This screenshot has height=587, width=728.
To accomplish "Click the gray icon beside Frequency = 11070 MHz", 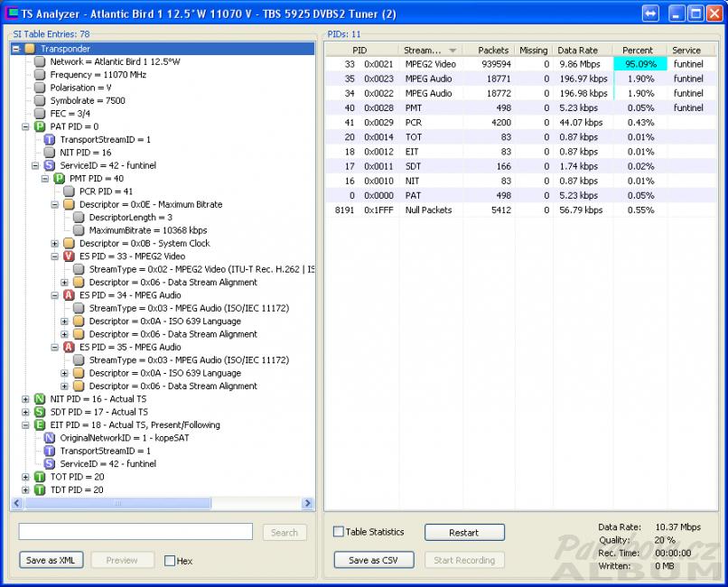I will click(x=40, y=75).
